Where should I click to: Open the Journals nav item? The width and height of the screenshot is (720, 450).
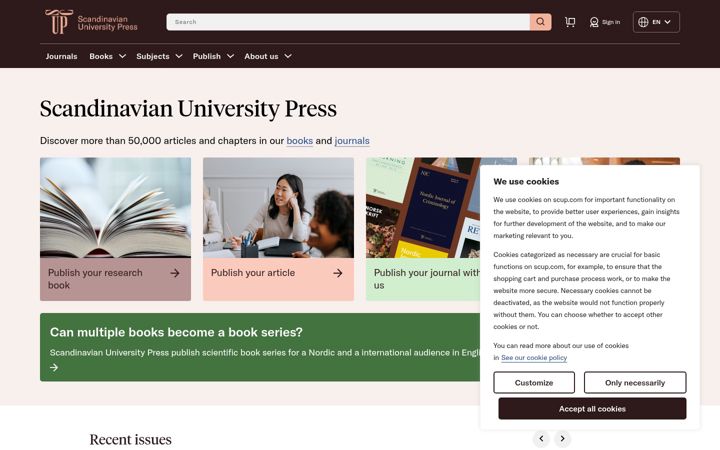coord(62,56)
